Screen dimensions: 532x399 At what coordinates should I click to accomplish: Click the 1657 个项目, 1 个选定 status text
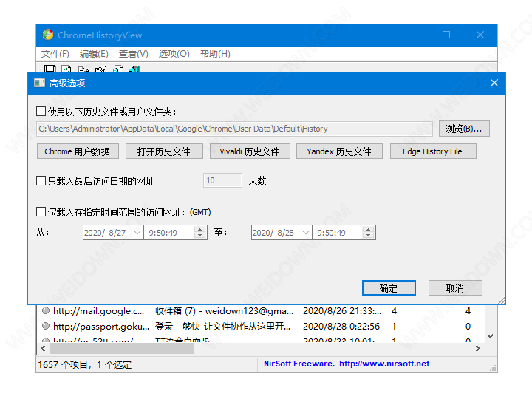(85, 365)
